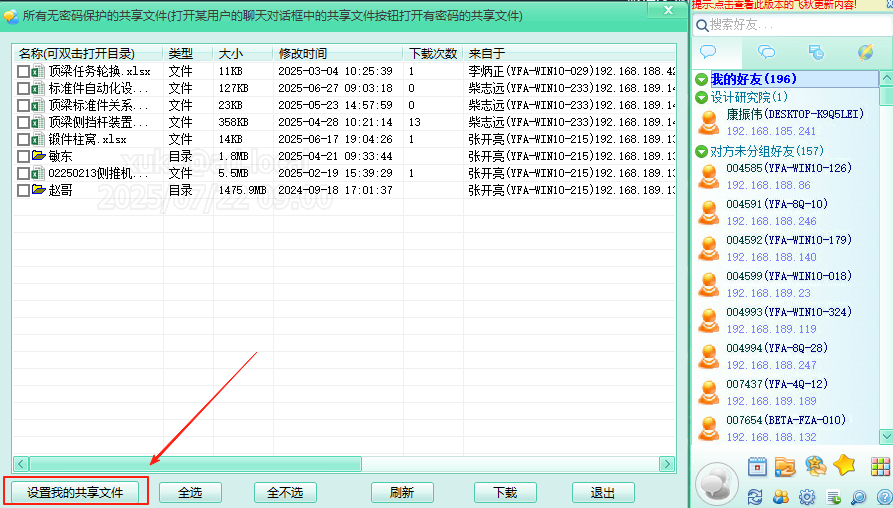Click the magnifier search icon at bottom
This screenshot has width=893, height=508.
pos(858,497)
